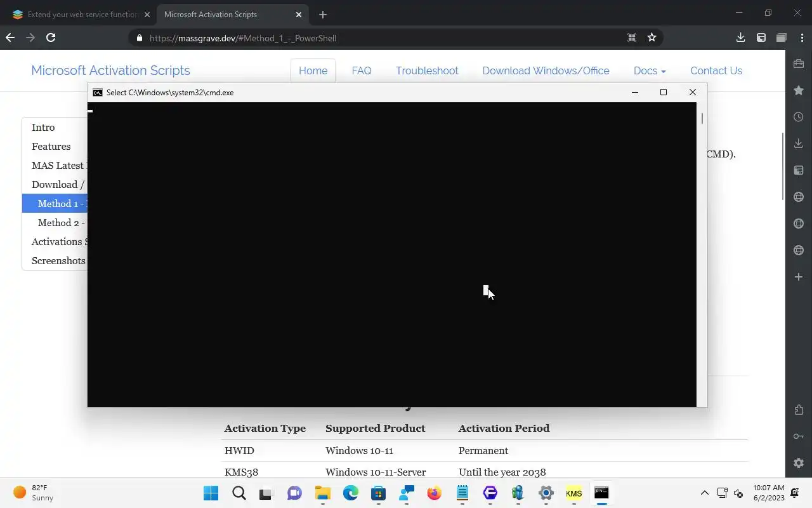Reload the massgrave.dev page

coord(51,37)
